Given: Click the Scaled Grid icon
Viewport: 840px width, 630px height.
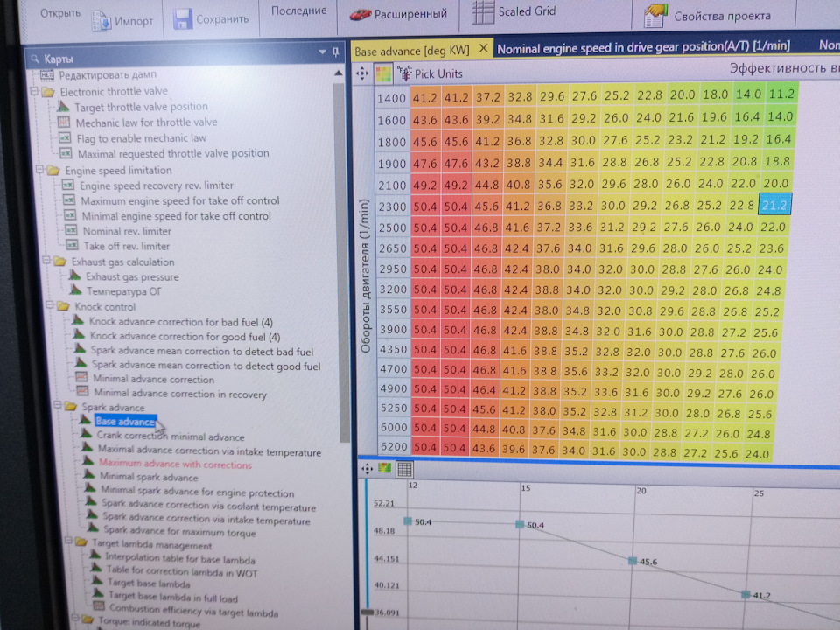Looking at the screenshot, I should pos(483,11).
